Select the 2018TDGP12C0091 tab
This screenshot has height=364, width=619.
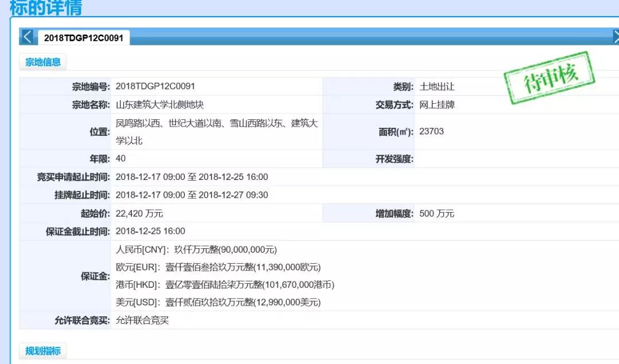point(84,38)
